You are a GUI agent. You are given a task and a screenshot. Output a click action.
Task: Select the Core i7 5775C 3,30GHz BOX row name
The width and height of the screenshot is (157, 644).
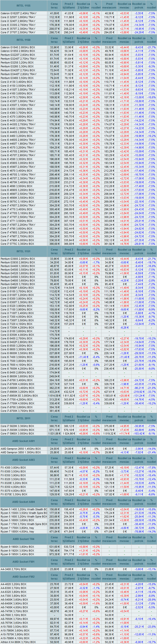(x=17, y=244)
